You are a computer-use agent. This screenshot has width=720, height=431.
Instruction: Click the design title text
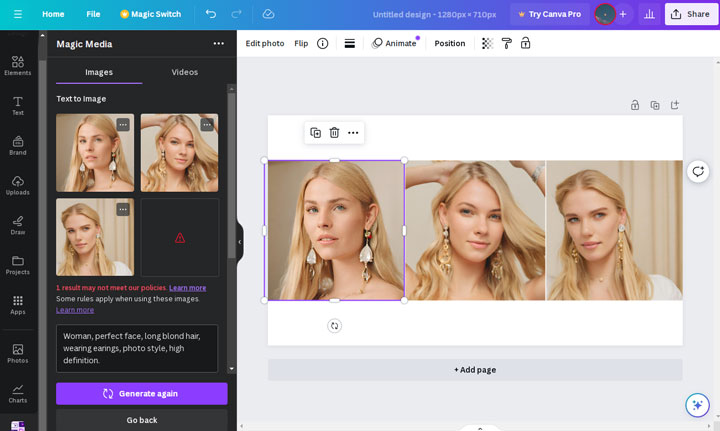tap(434, 14)
